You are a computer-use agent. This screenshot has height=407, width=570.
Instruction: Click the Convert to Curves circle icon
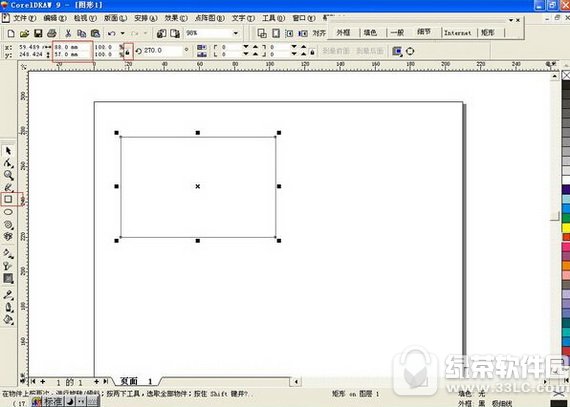click(x=410, y=51)
